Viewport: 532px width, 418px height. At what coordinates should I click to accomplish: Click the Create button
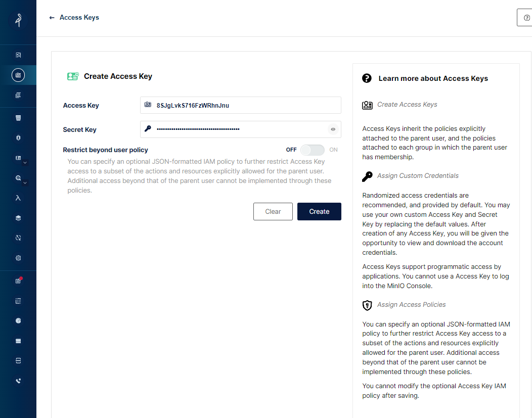319,211
